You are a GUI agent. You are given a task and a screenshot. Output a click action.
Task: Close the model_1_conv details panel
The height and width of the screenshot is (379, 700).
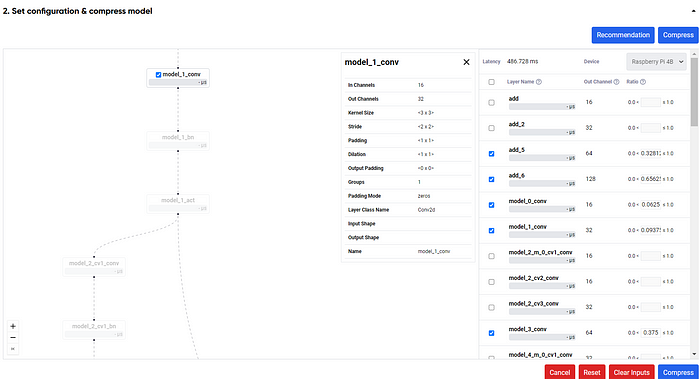[466, 62]
